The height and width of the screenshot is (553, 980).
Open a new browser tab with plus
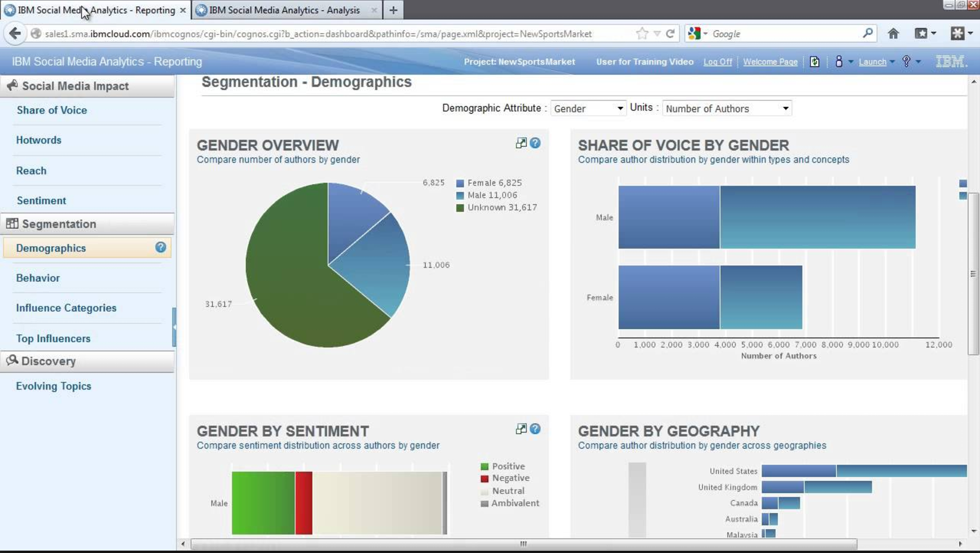(x=393, y=10)
